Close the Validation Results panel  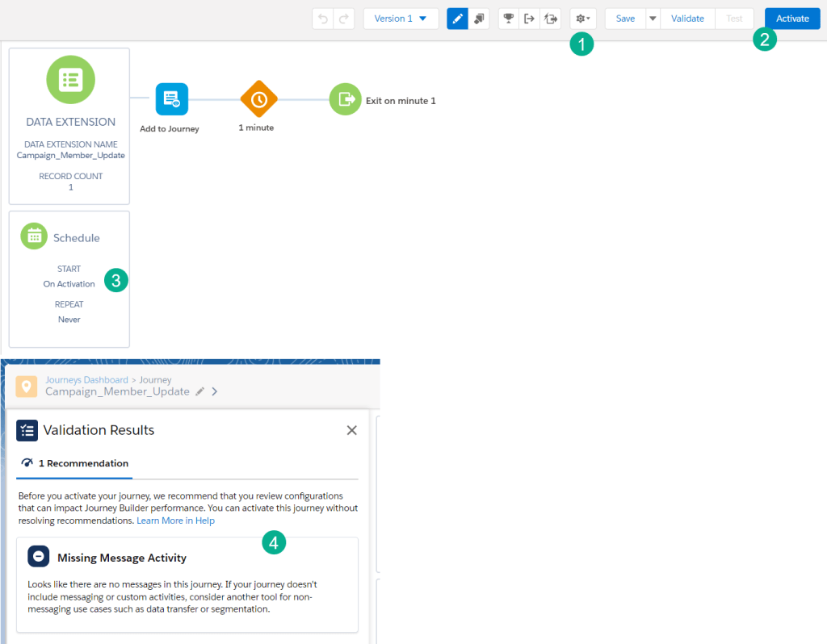[351, 430]
